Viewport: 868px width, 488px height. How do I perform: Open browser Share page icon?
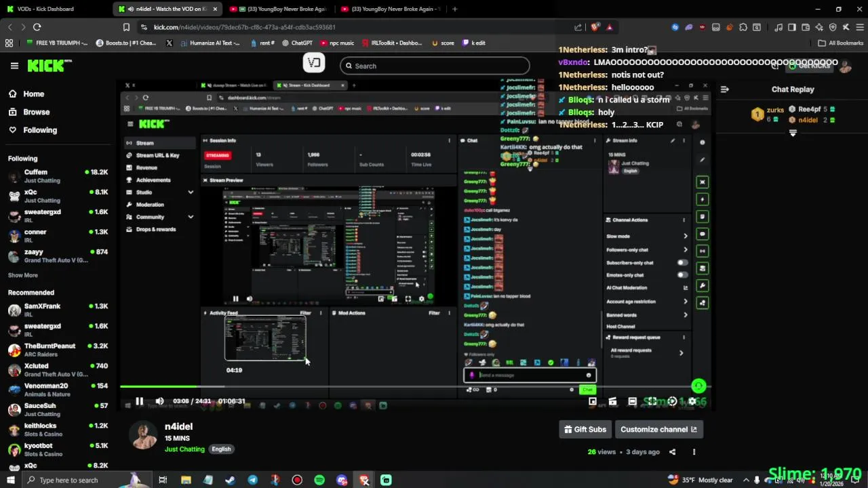point(578,27)
